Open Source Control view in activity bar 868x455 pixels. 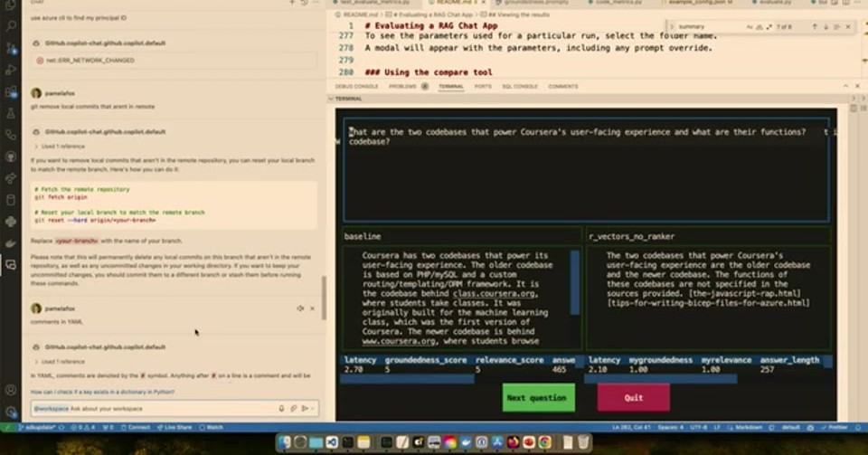[x=11, y=48]
